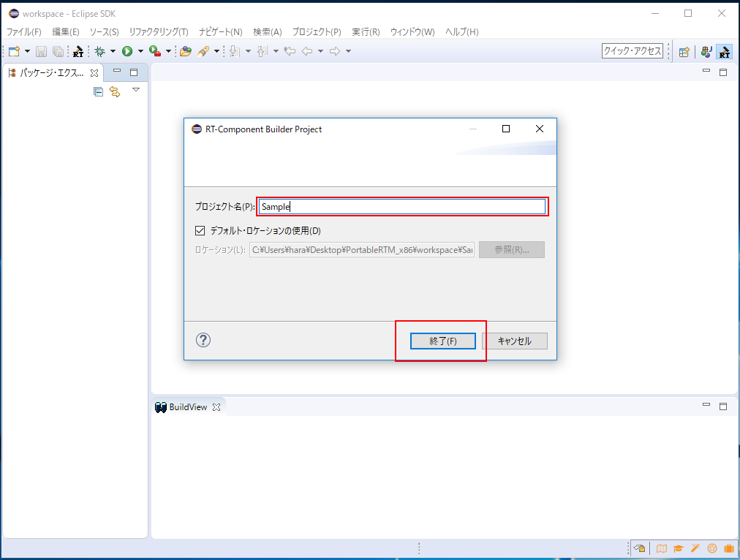The width and height of the screenshot is (740, 560).
Task: Click the 終了(F) finish button
Action: 442,341
